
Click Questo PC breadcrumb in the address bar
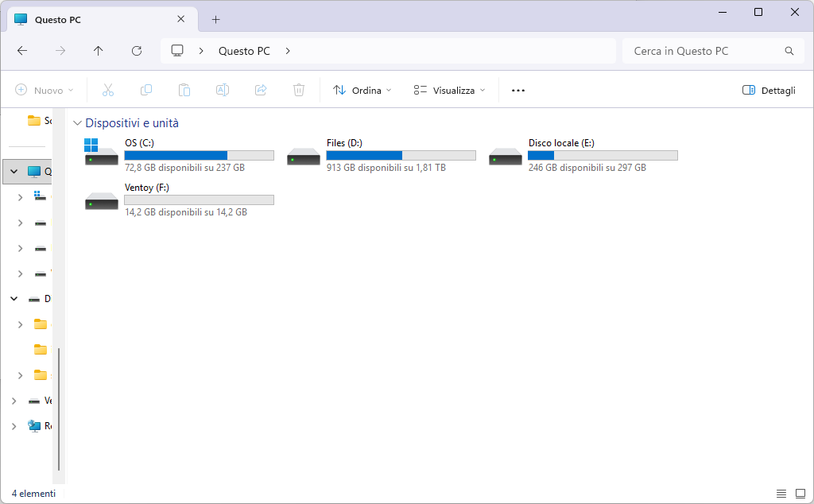point(244,51)
